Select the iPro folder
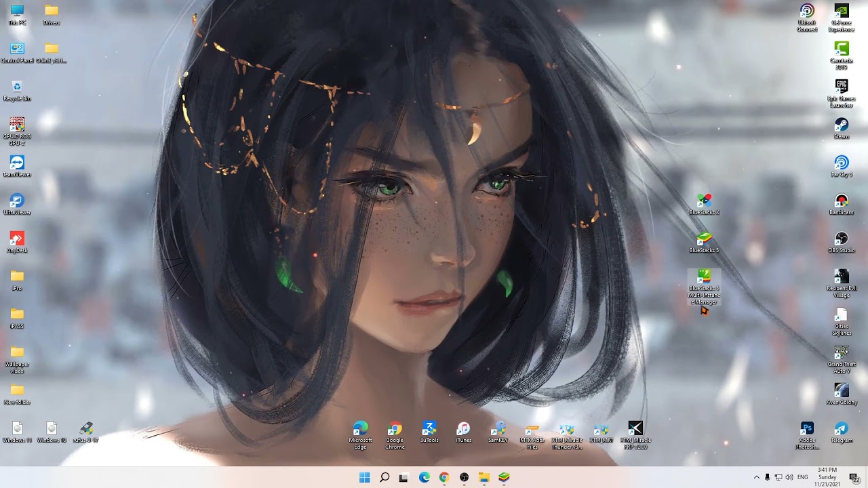868x488 pixels. (x=17, y=281)
